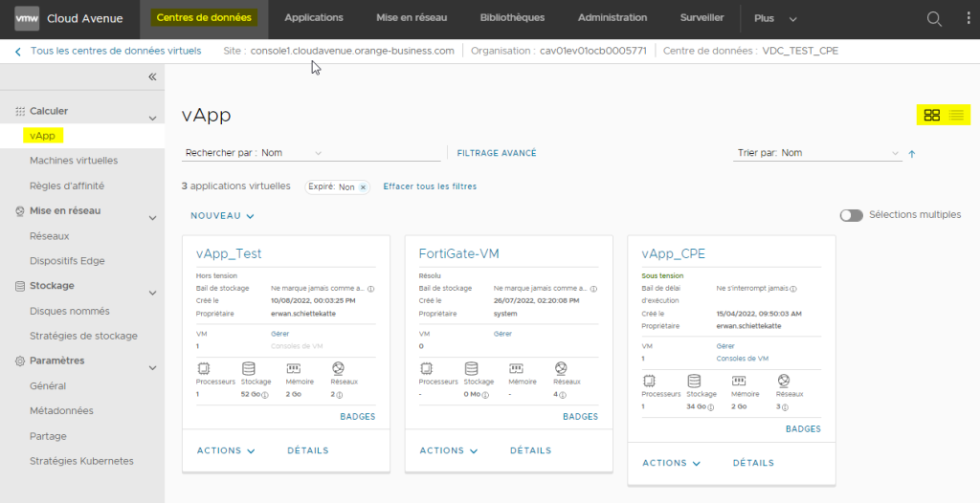Switch to Bibliothèques tab

pyautogui.click(x=513, y=18)
